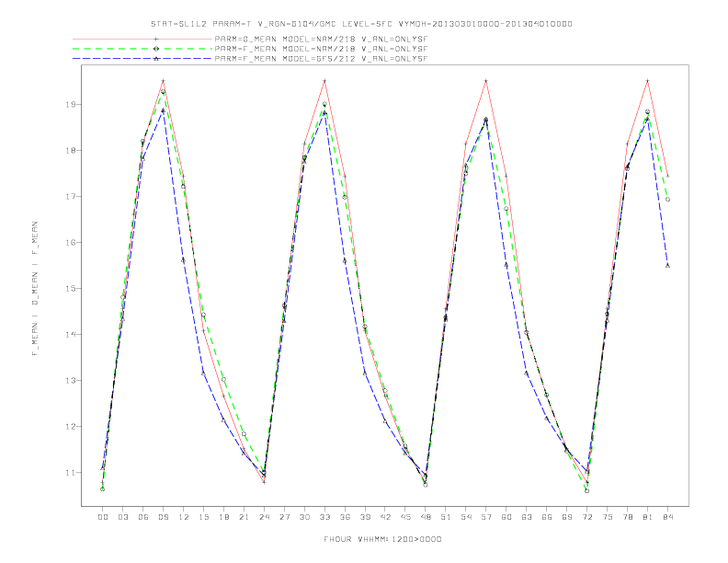728x563 pixels.
Task: Click the x-axis tick label 42
Action: (385, 517)
